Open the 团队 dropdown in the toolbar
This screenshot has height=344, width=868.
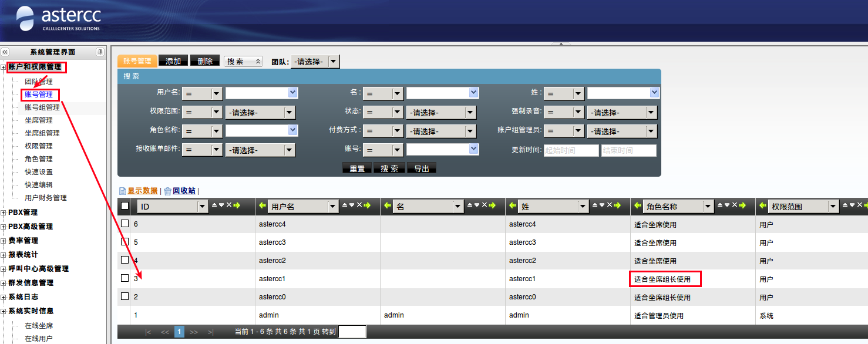coord(315,61)
